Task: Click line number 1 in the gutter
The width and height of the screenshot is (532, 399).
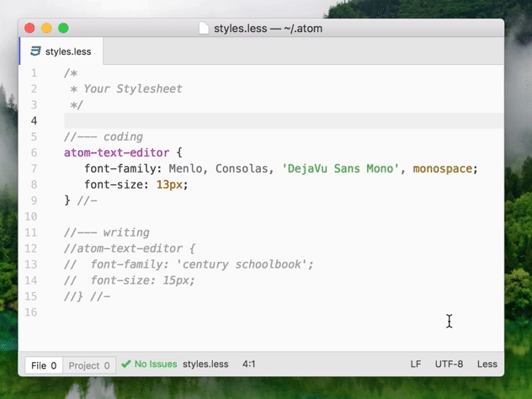Action: (x=34, y=73)
